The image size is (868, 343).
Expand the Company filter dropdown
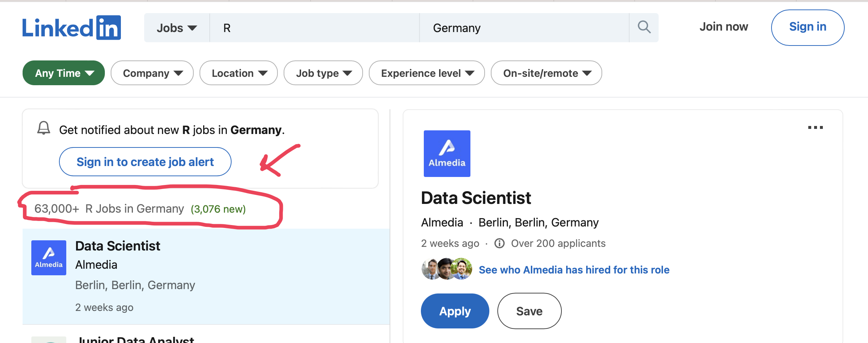click(152, 73)
